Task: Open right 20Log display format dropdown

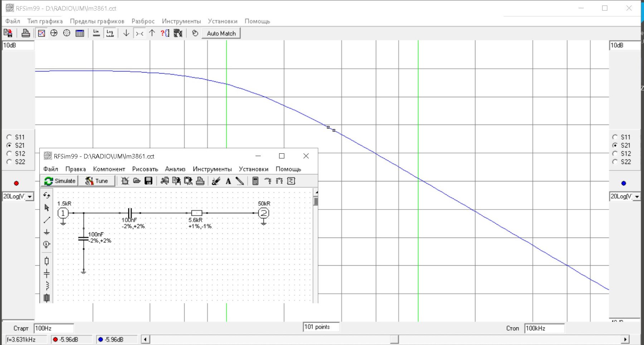Action: (637, 197)
